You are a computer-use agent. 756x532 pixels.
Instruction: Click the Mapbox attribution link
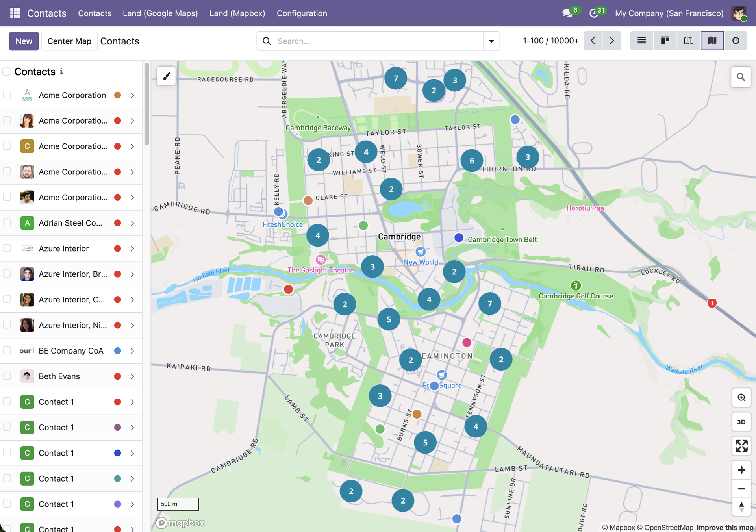click(x=619, y=527)
